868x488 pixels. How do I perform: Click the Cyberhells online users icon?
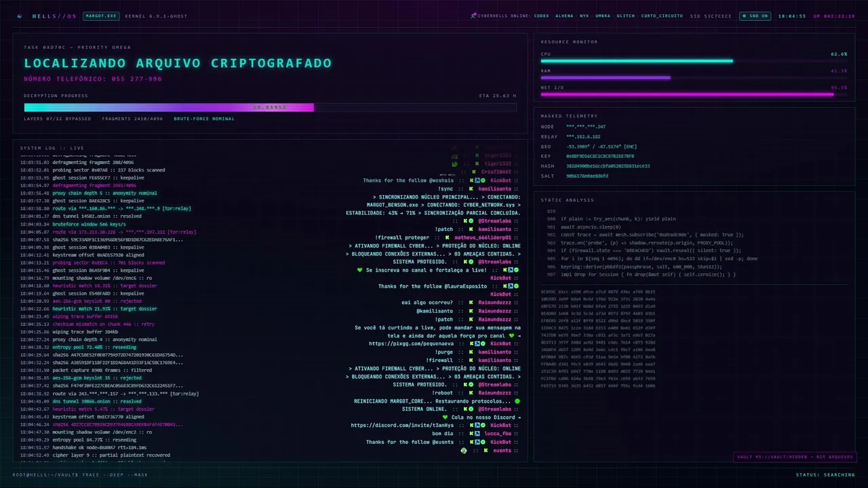click(x=473, y=16)
